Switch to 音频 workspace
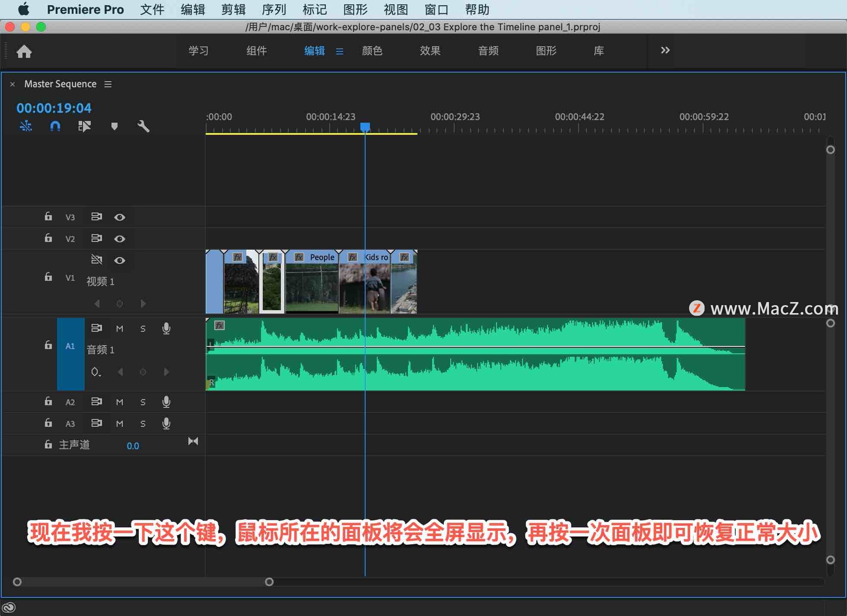847x616 pixels. [x=488, y=51]
